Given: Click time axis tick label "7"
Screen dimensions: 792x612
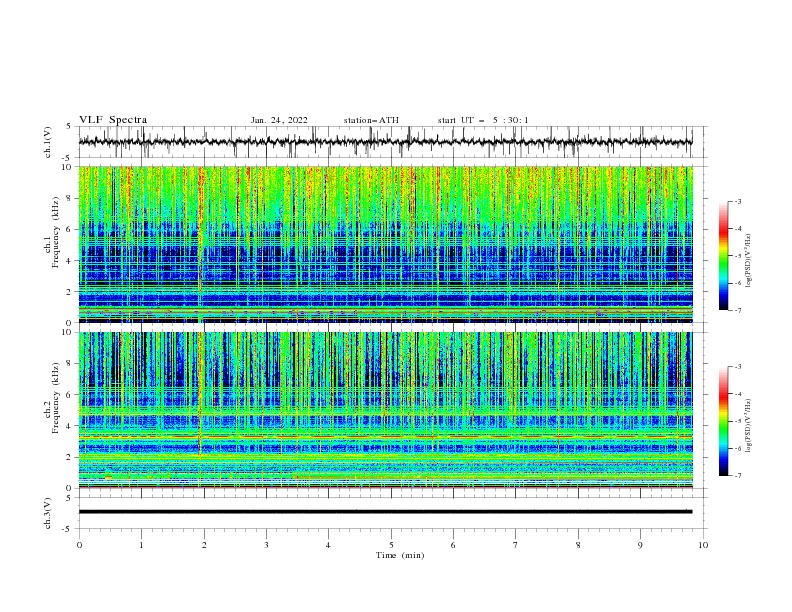Looking at the screenshot, I should point(516,545).
